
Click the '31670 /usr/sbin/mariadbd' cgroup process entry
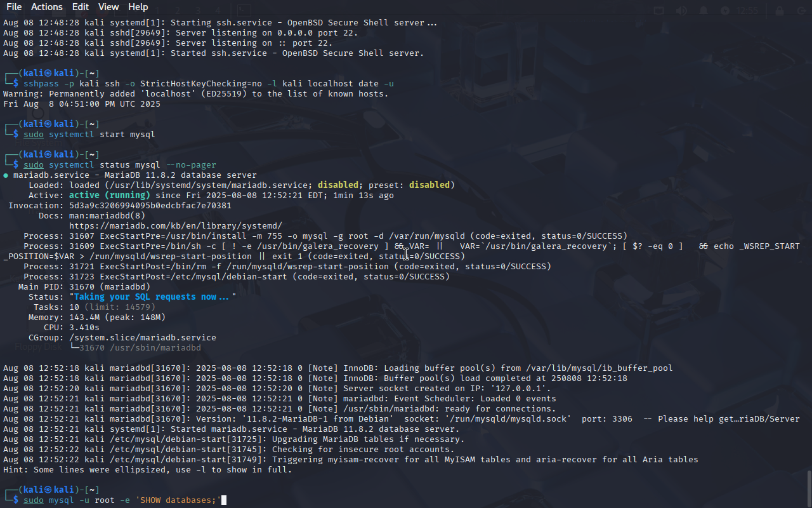point(140,347)
